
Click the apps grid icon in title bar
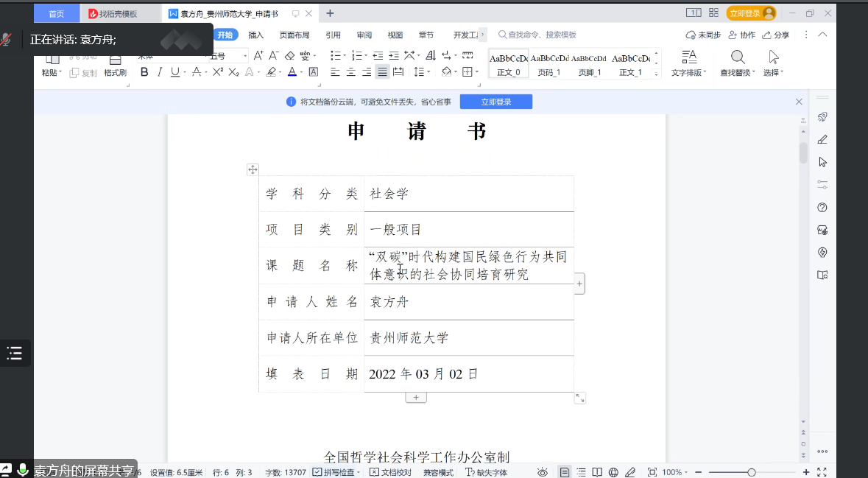pos(713,13)
